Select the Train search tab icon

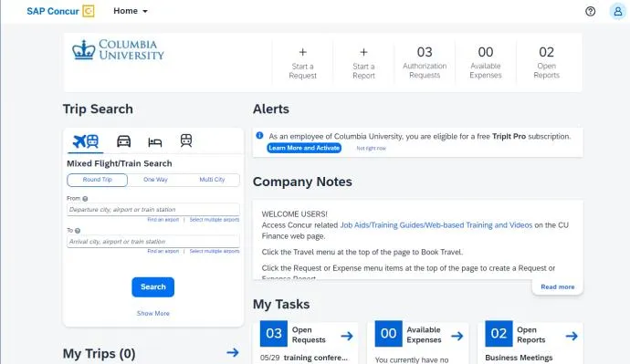186,140
